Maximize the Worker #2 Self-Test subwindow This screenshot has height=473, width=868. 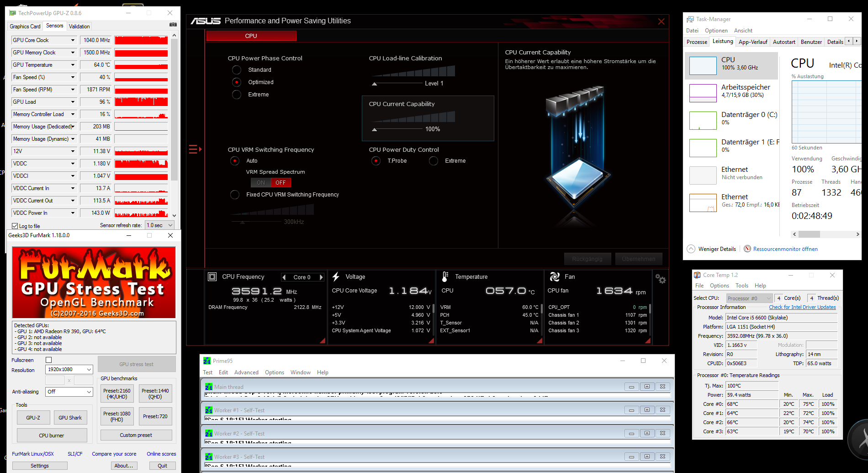[647, 433]
